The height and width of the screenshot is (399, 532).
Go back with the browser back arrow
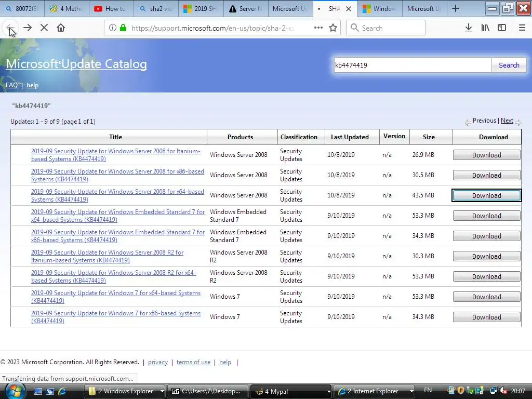(10, 28)
